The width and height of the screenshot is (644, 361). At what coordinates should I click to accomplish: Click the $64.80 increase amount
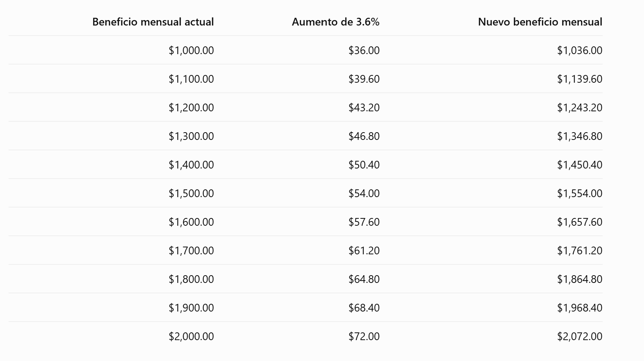tap(364, 279)
